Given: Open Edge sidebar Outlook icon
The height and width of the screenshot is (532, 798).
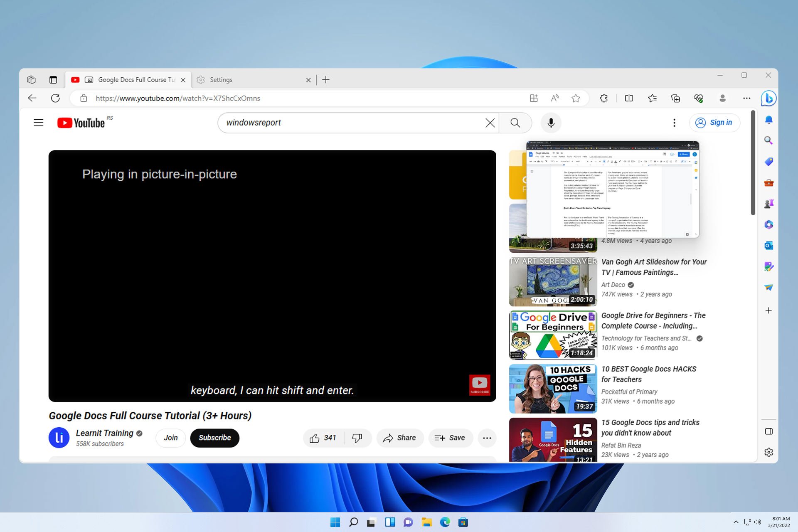Looking at the screenshot, I should coord(769,246).
